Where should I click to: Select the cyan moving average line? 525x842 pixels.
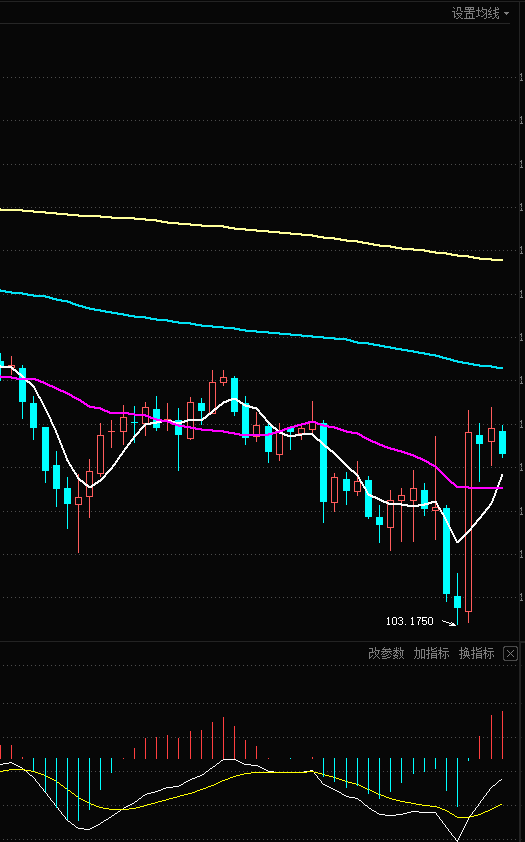coord(251,331)
